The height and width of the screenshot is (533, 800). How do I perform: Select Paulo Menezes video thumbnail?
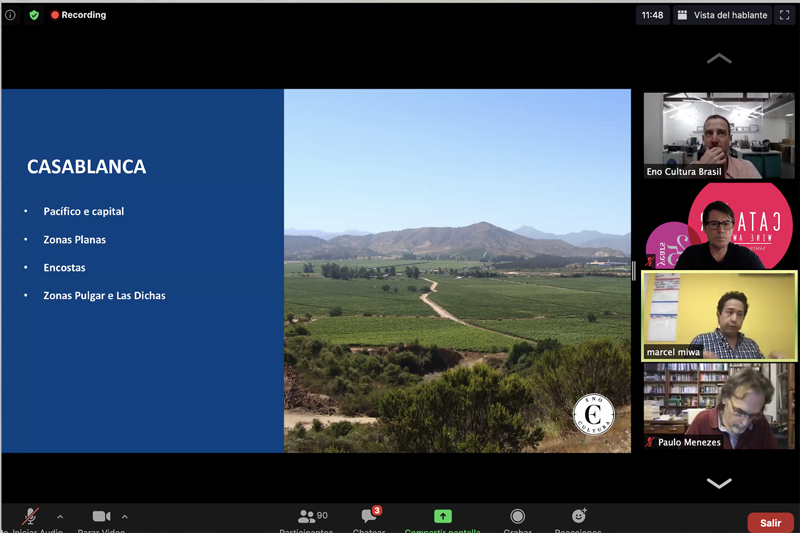(x=719, y=406)
